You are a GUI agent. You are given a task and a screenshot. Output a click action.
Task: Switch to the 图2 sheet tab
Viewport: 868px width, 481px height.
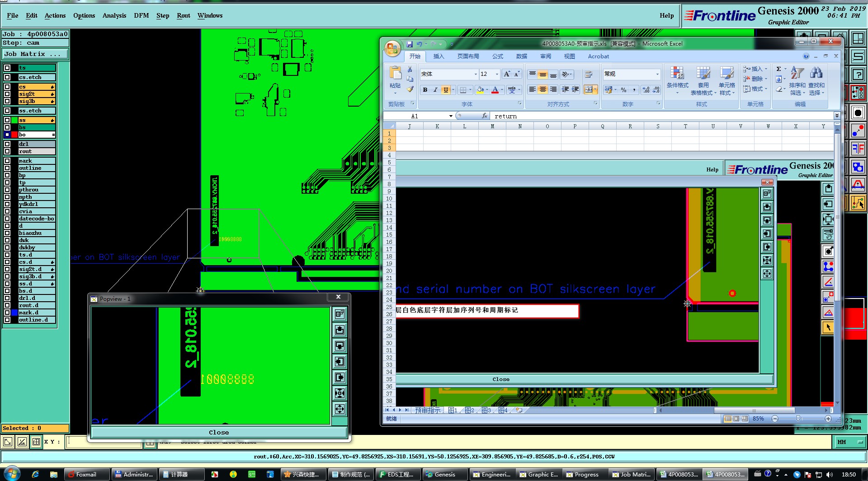click(470, 410)
